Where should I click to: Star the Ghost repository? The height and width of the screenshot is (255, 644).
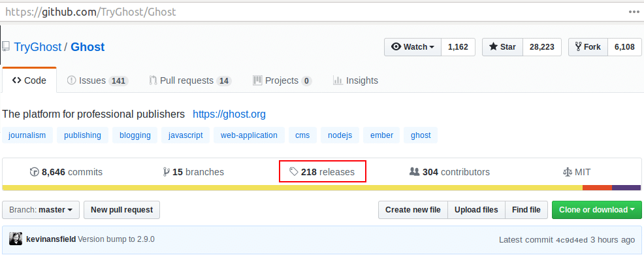[x=502, y=47]
